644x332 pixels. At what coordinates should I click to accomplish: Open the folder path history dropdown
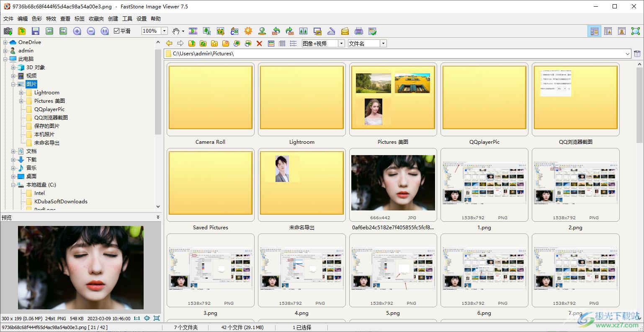(628, 54)
